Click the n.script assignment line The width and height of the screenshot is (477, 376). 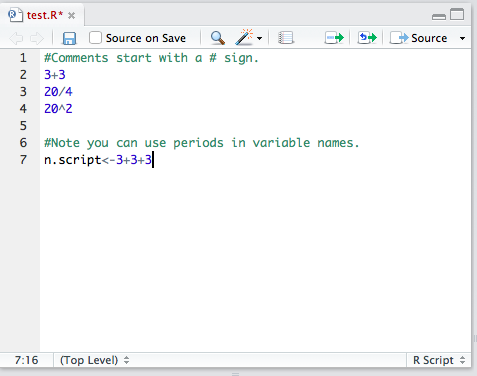pyautogui.click(x=98, y=160)
